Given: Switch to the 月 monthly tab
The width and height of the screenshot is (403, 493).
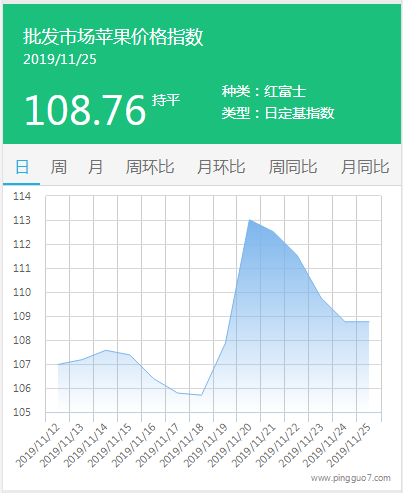Looking at the screenshot, I should coord(95,167).
